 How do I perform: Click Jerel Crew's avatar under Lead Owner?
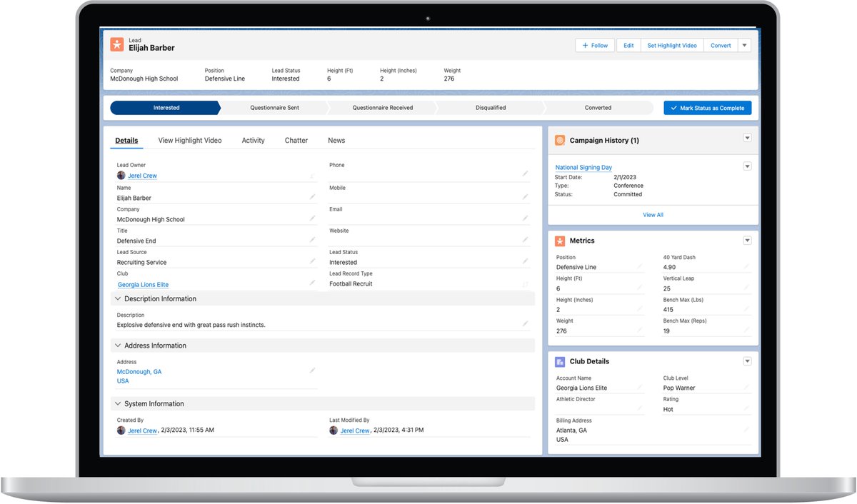121,175
